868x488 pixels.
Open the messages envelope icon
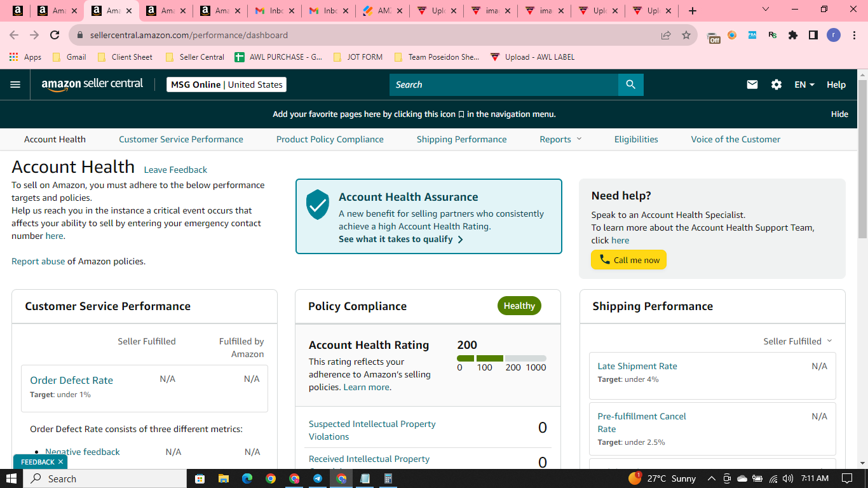(752, 85)
